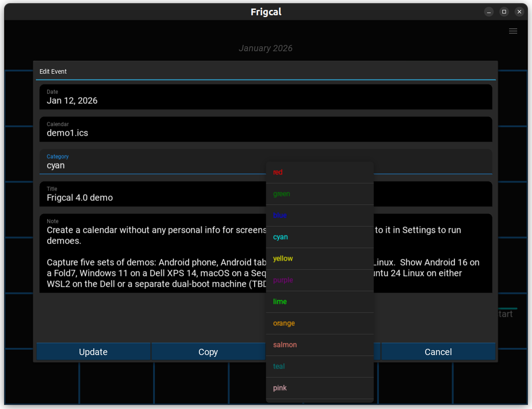Select the salmon category option
Viewport: 532px width, 409px height.
tap(320, 345)
